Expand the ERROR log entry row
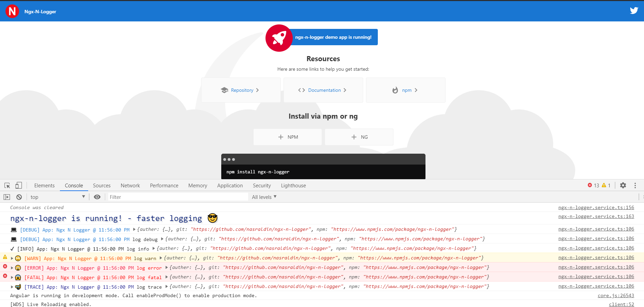This screenshot has height=307, width=644. click(x=12, y=268)
